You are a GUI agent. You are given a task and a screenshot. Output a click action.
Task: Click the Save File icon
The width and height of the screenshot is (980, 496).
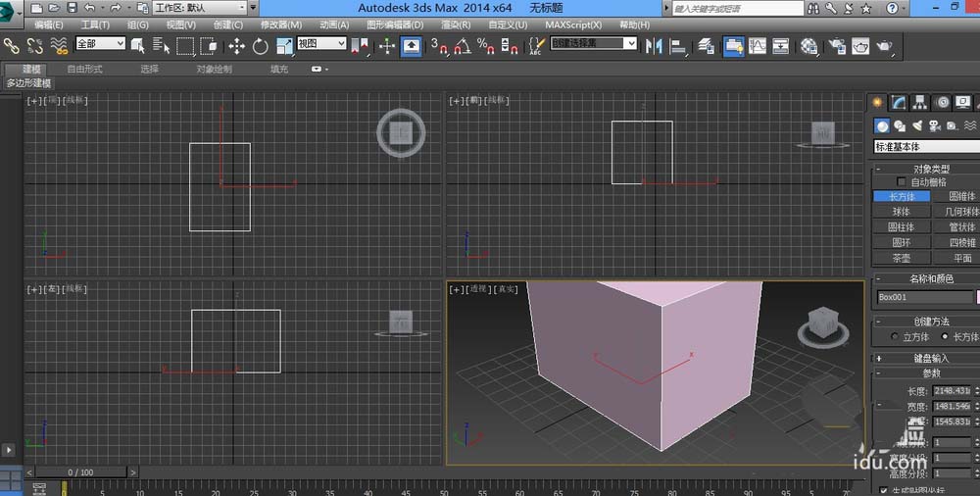pos(72,8)
